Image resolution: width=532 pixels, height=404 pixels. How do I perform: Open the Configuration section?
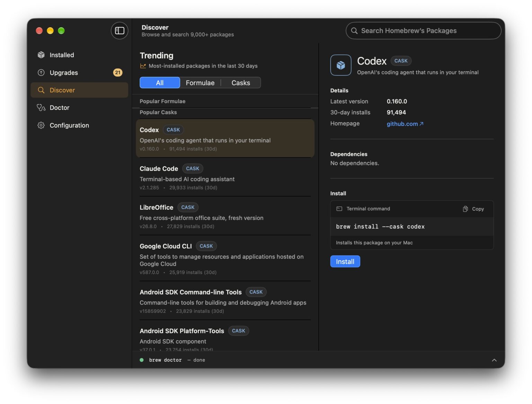79,125
